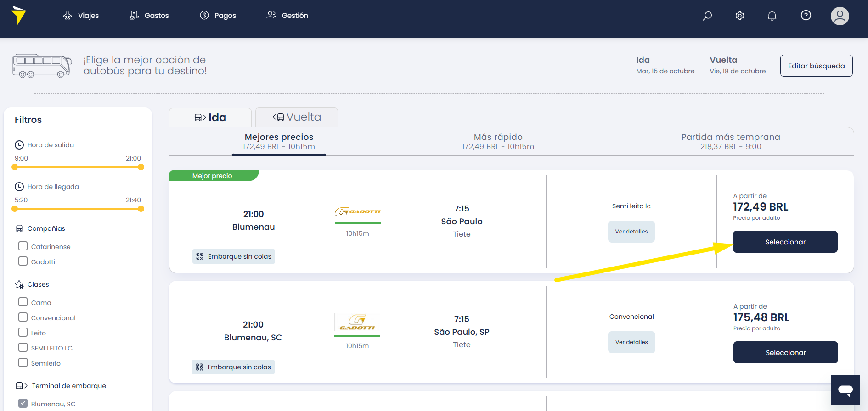
Task: Click Gadotti logo on Convencional trip
Action: pos(357,322)
